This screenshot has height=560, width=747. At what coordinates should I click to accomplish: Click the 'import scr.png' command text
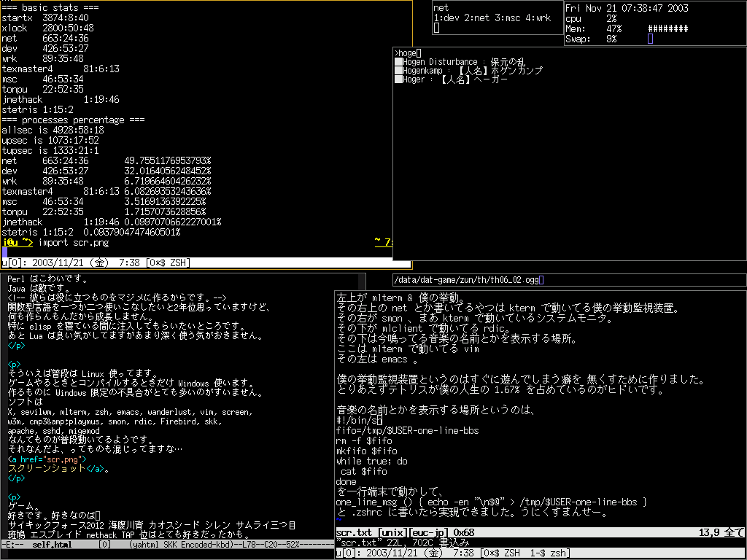coord(74,242)
